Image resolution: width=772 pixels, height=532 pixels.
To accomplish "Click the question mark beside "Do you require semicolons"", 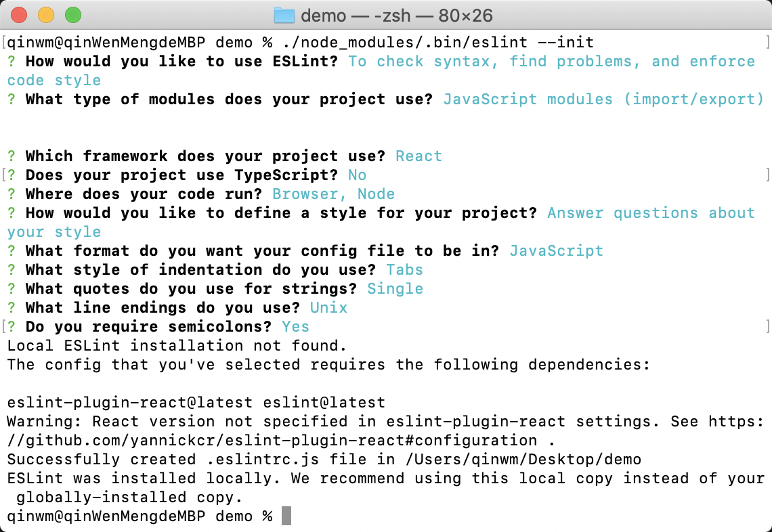I will (12, 327).
